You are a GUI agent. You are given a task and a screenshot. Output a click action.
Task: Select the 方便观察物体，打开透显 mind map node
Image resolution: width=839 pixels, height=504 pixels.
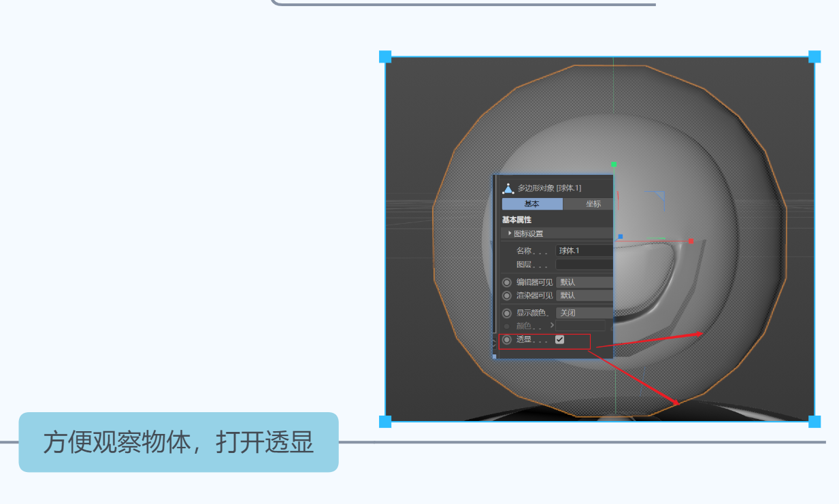click(x=178, y=442)
